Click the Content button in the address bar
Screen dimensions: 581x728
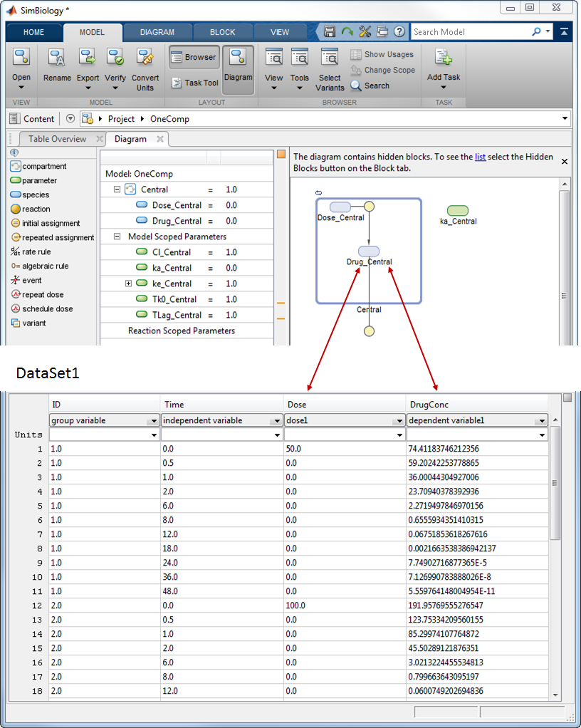point(32,119)
